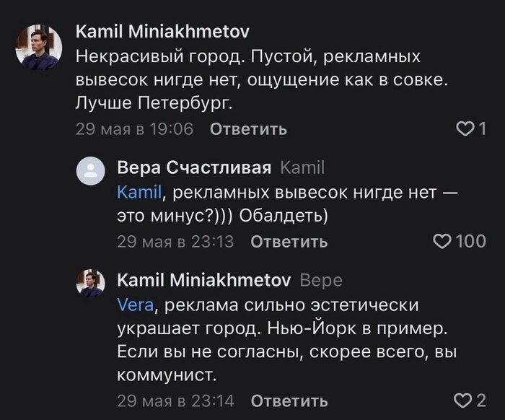
Task: Reply to Kamil's comment posted at 23:14
Action: (x=289, y=401)
